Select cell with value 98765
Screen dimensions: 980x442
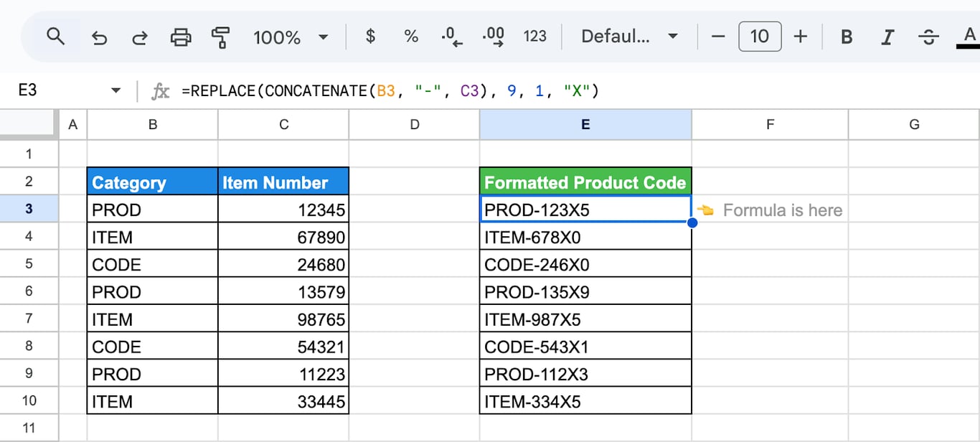[x=284, y=319]
